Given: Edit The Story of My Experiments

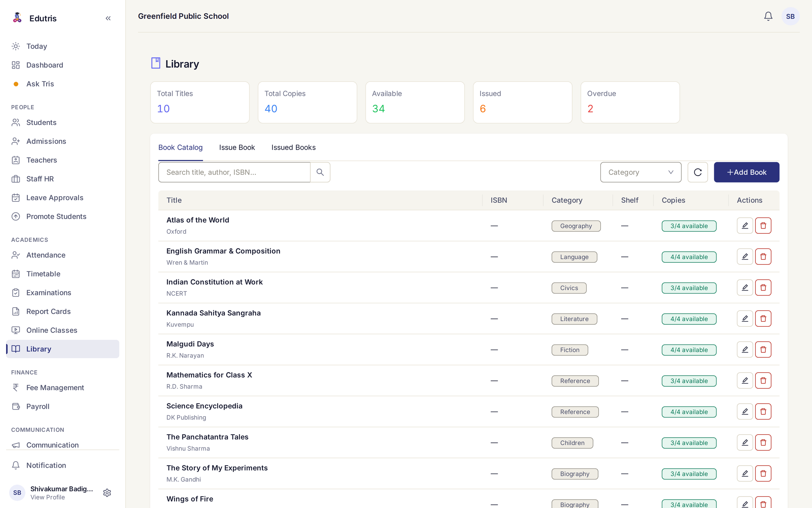Looking at the screenshot, I should [745, 473].
